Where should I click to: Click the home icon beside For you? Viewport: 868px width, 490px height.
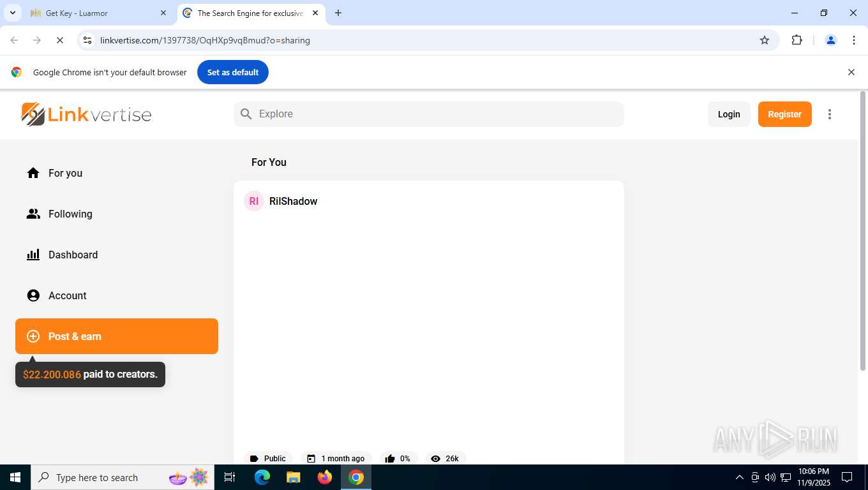point(33,173)
